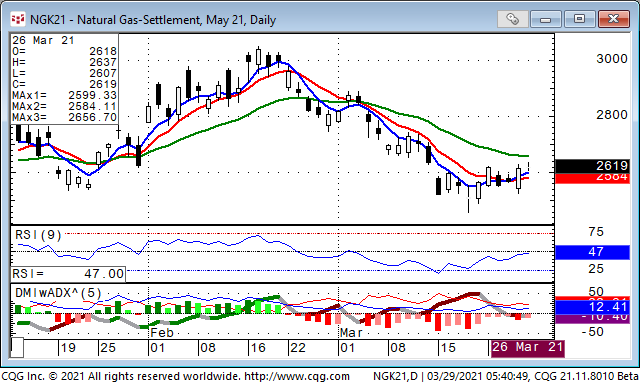Image resolution: width=640 pixels, height=384 pixels.
Task: Click the http://www.cqg.com link
Action: pyautogui.click(x=296, y=376)
